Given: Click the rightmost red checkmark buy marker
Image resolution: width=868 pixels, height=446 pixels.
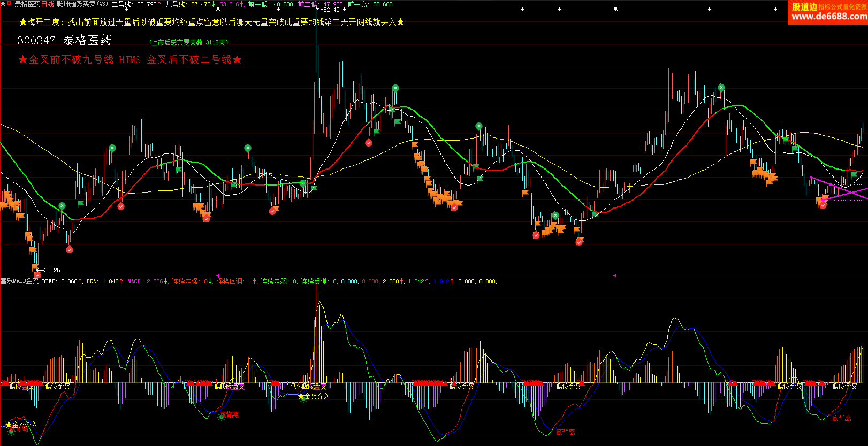Looking at the screenshot, I should (823, 205).
